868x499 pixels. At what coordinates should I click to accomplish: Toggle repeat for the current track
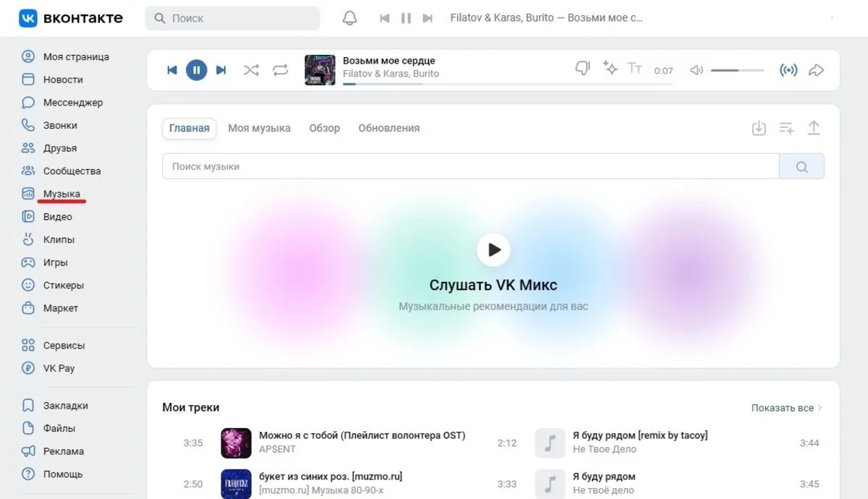click(280, 70)
